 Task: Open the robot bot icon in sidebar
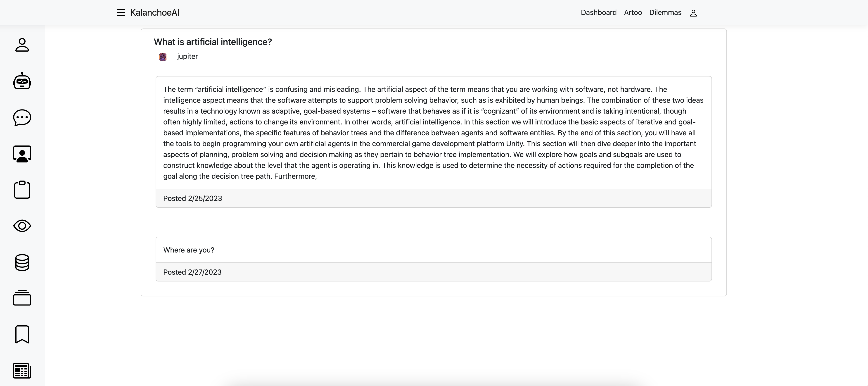(22, 81)
